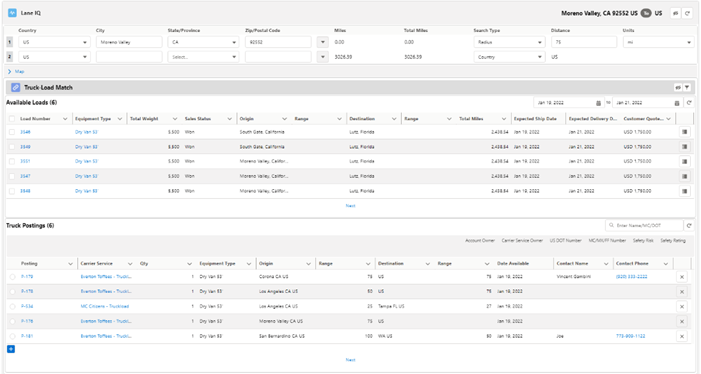The width and height of the screenshot is (701, 374).
Task: Open the Units mi dropdown
Action: [x=659, y=42]
